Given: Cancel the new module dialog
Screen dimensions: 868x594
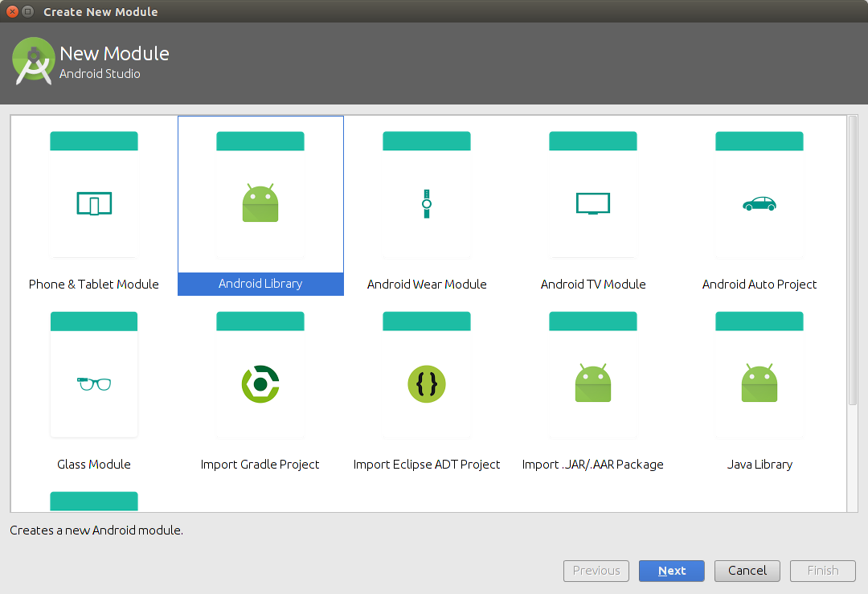Looking at the screenshot, I should (747, 571).
